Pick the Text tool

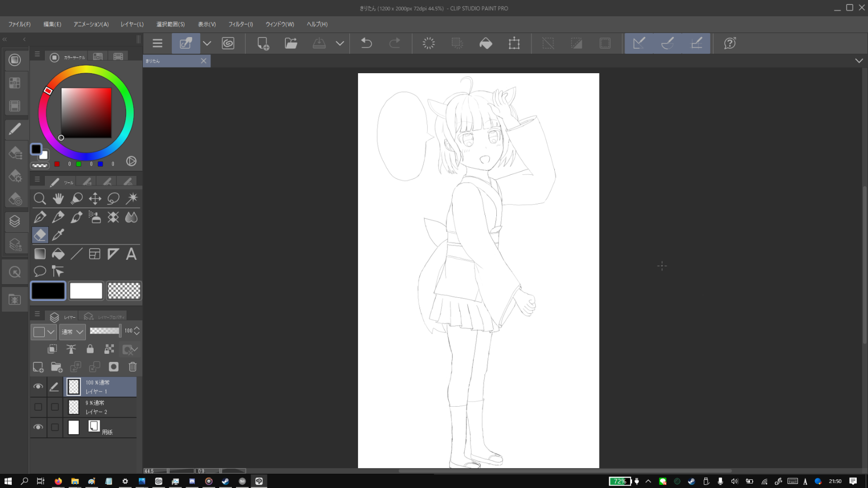click(131, 254)
